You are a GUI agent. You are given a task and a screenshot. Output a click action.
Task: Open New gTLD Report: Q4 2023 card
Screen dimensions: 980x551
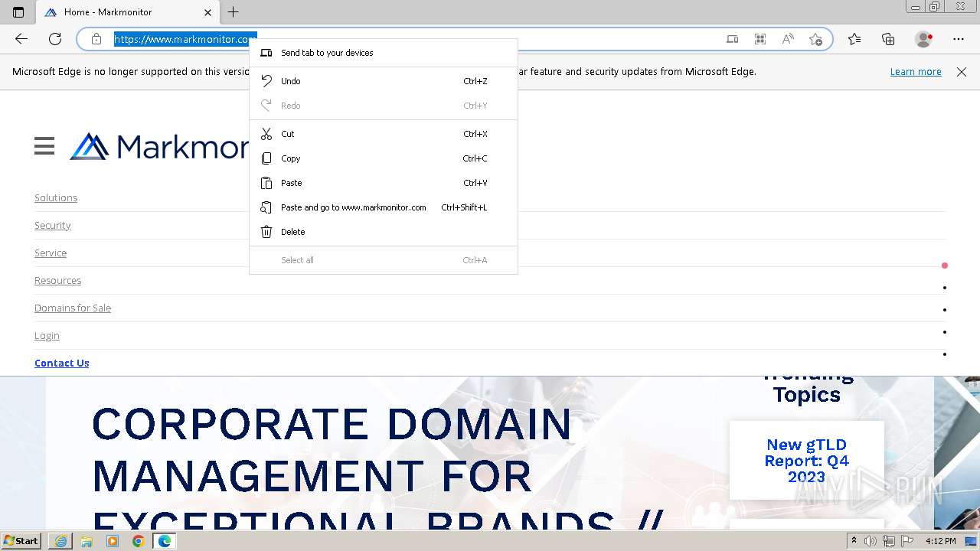pyautogui.click(x=807, y=461)
